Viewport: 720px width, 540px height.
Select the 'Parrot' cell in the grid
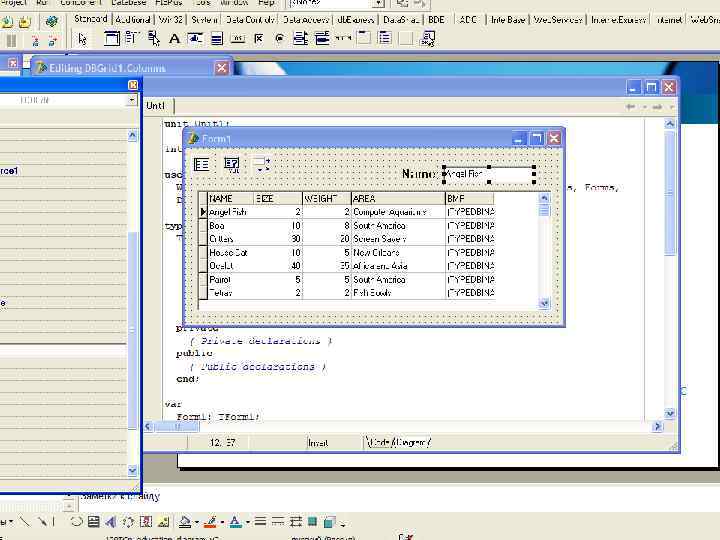click(231, 279)
